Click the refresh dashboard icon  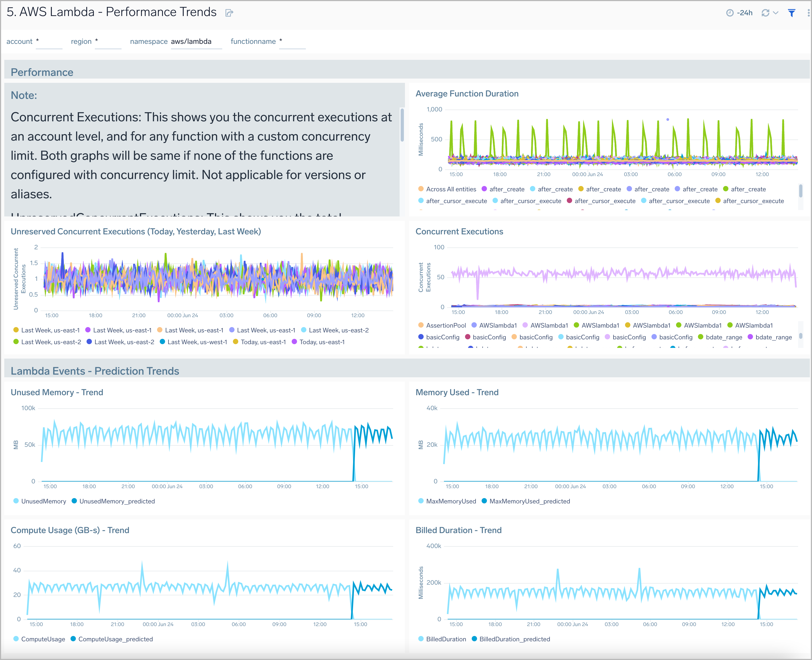(x=765, y=13)
